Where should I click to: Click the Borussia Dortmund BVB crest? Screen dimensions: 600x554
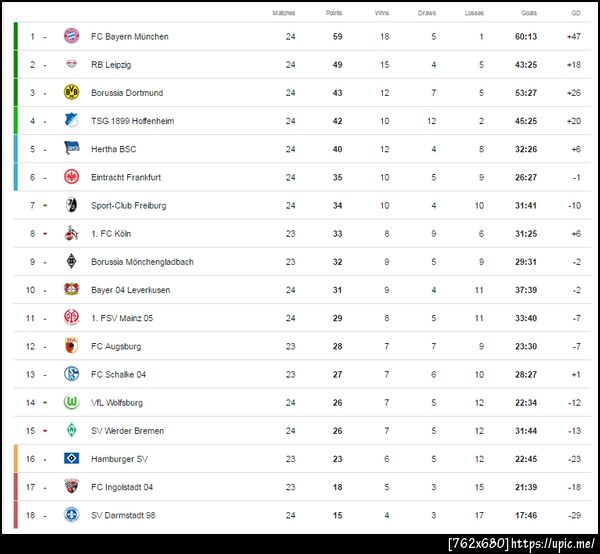(x=71, y=93)
